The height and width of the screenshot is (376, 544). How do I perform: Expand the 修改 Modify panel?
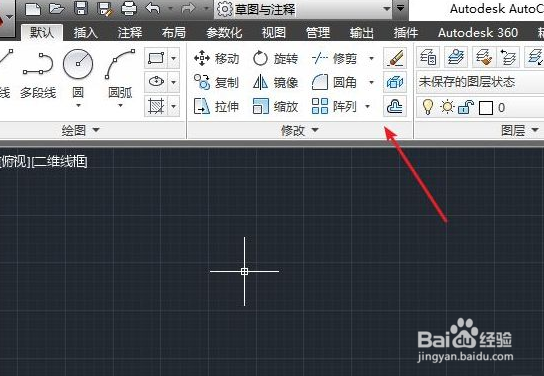pyautogui.click(x=300, y=130)
